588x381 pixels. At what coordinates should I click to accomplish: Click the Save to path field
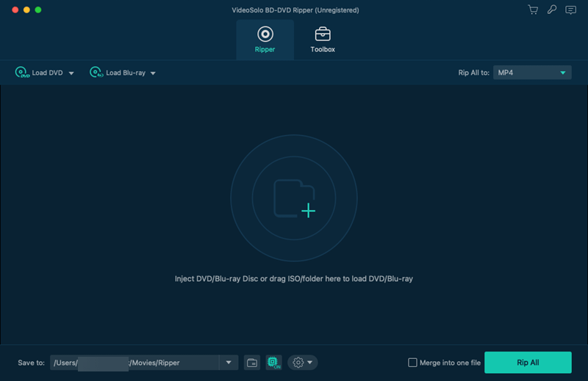coord(135,363)
